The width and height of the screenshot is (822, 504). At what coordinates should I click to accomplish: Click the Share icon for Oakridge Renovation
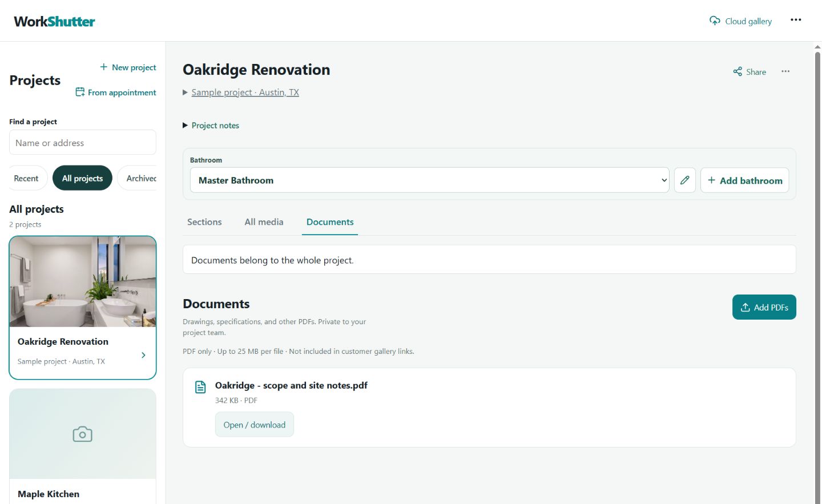pos(738,71)
